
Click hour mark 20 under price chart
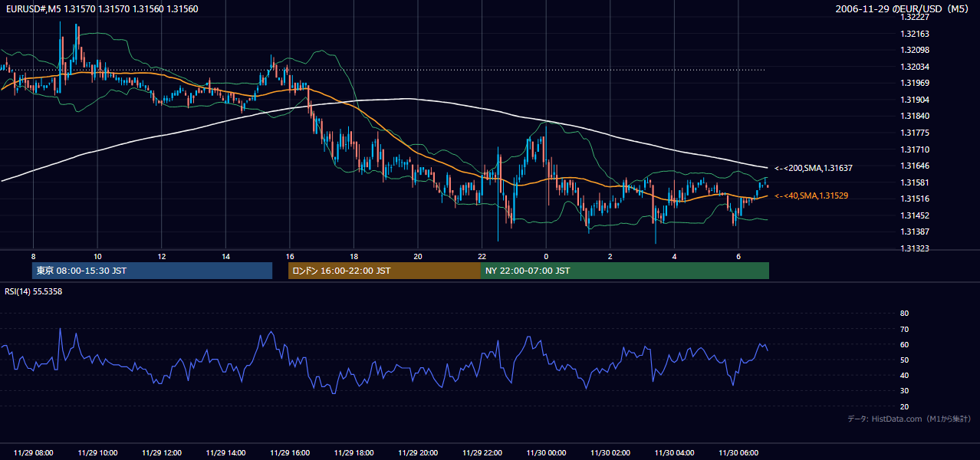418,256
